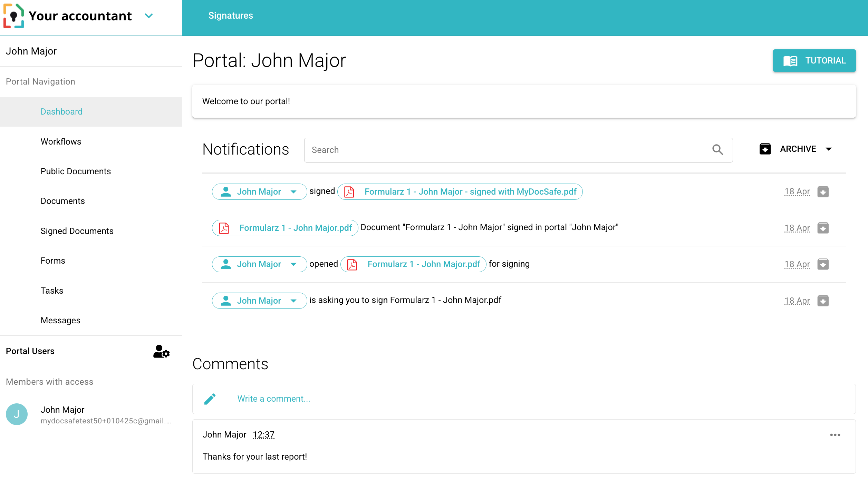Go to Signed Documents in sidebar
The width and height of the screenshot is (868, 481).
[x=77, y=231]
